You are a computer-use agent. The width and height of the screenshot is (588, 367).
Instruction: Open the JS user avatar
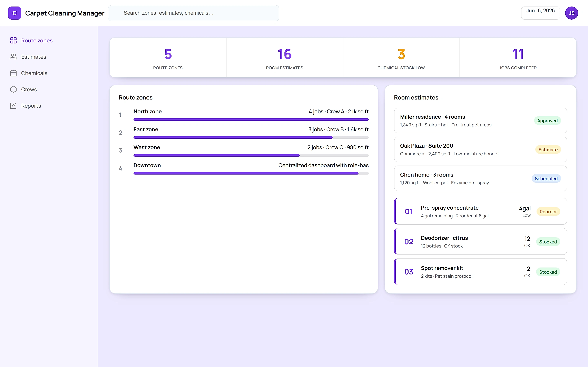click(571, 13)
